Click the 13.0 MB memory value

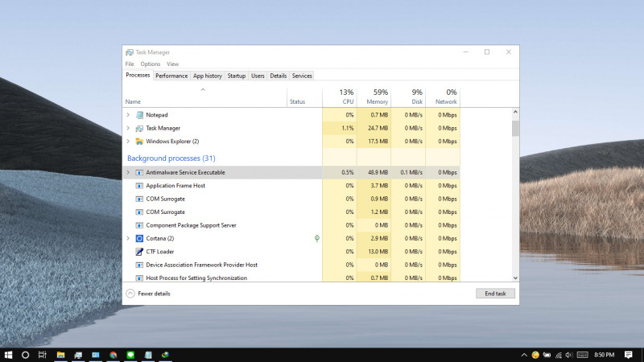378,252
